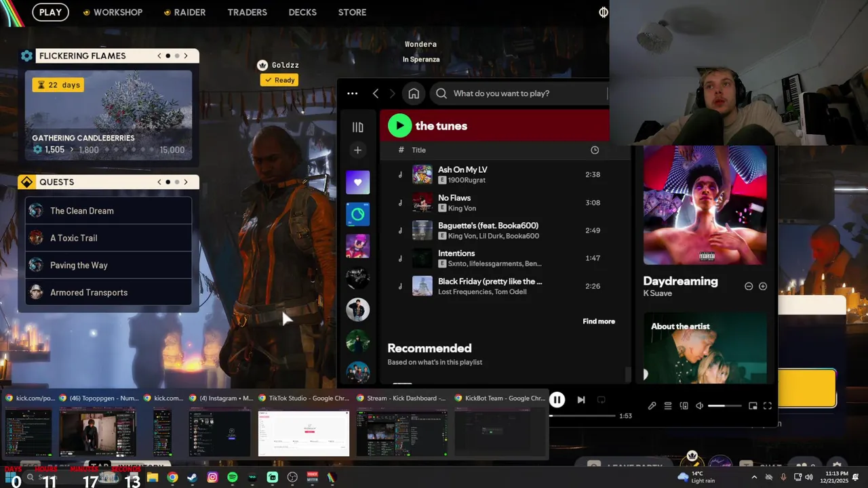Image resolution: width=868 pixels, height=488 pixels.
Task: Open The Clean Dream quest
Action: point(108,211)
